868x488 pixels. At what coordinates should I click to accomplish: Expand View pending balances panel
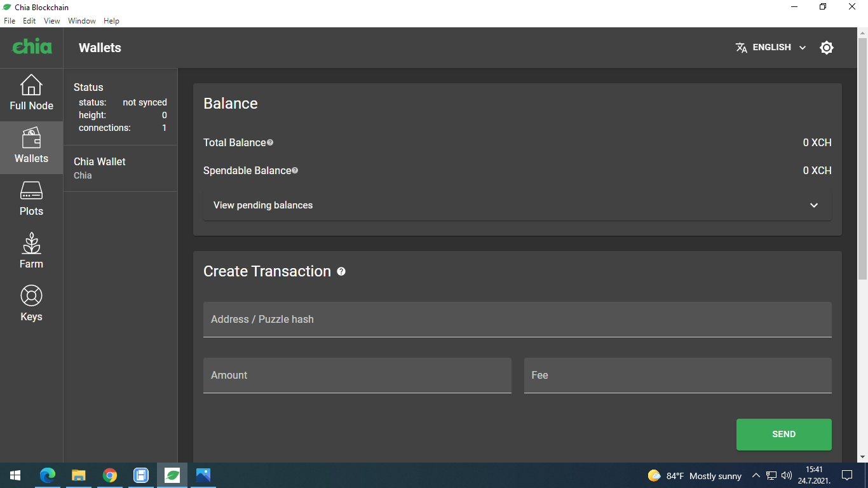pos(517,205)
